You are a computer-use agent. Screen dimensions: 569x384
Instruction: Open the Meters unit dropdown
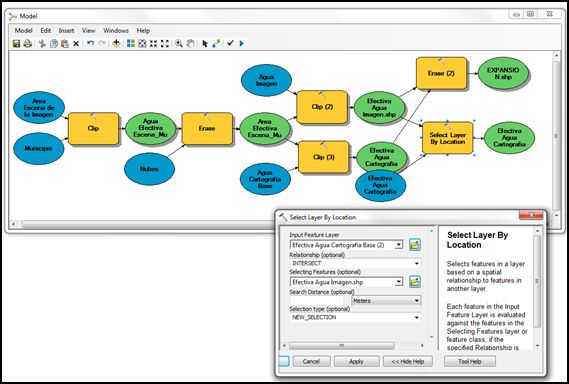point(417,301)
